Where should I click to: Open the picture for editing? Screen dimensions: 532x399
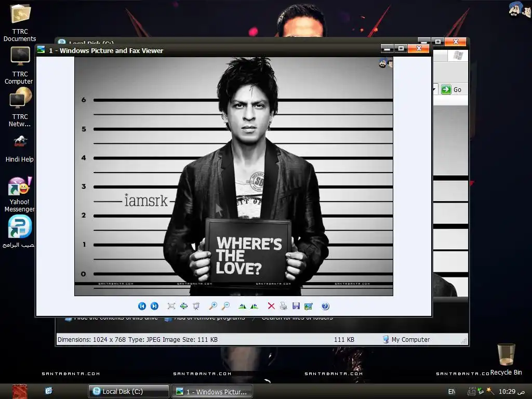[x=309, y=306]
